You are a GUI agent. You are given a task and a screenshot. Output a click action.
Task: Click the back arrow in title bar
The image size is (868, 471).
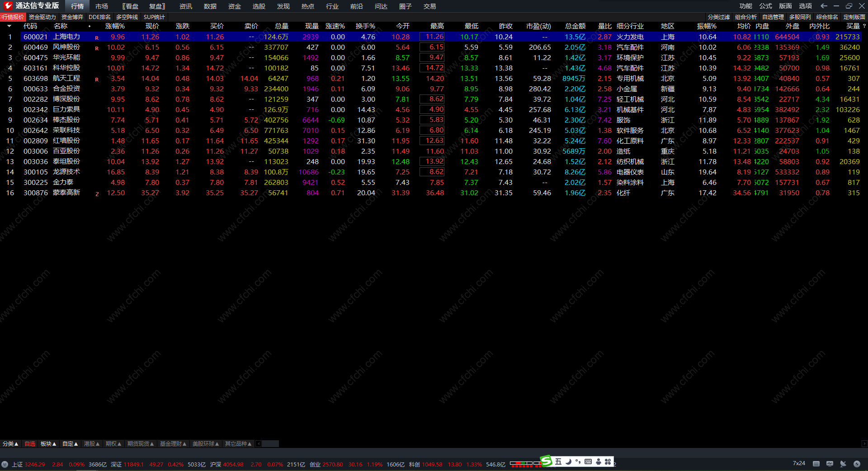(824, 6)
